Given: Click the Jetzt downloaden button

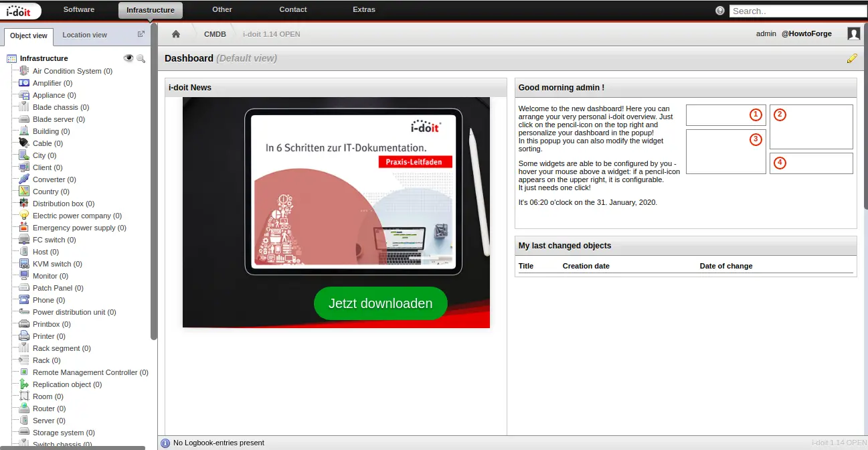Looking at the screenshot, I should tap(380, 303).
